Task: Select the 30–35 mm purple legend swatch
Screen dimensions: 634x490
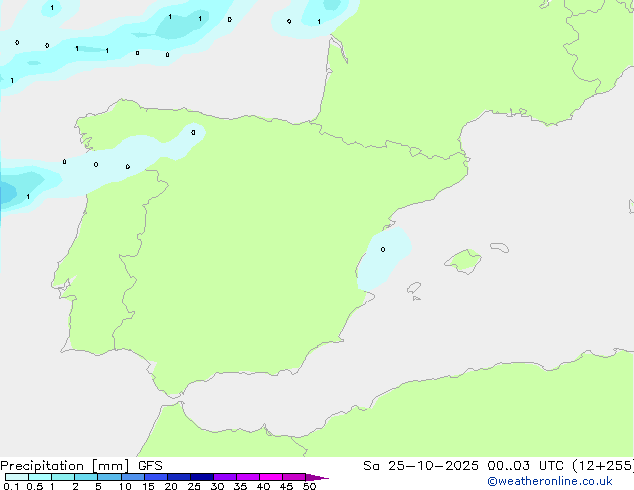Action: (225, 477)
